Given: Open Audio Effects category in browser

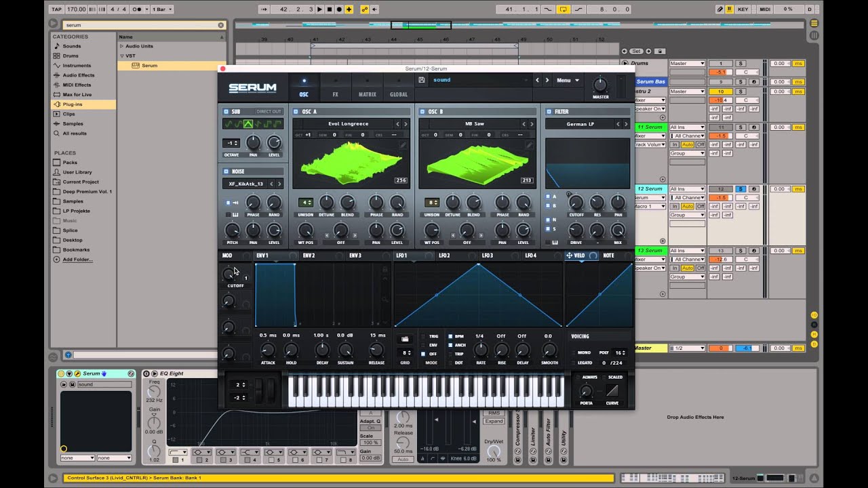Looking at the screenshot, I should tap(78, 75).
